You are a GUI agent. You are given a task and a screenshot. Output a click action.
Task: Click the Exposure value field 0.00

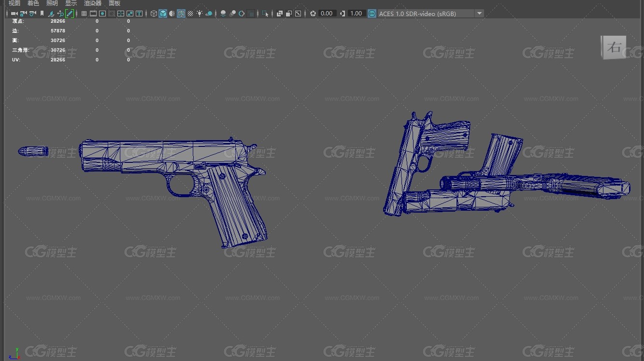327,14
